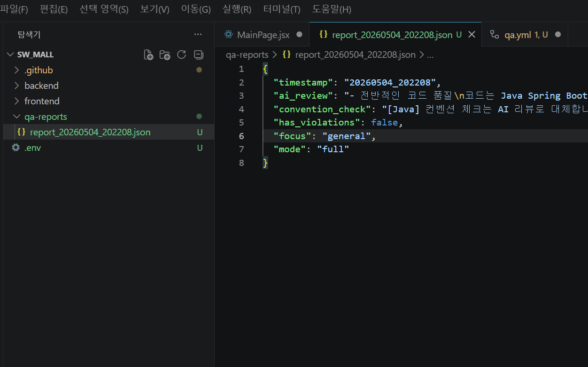Image resolution: width=588 pixels, height=367 pixels.
Task: Click the New File icon in explorer header
Action: pyautogui.click(x=148, y=55)
